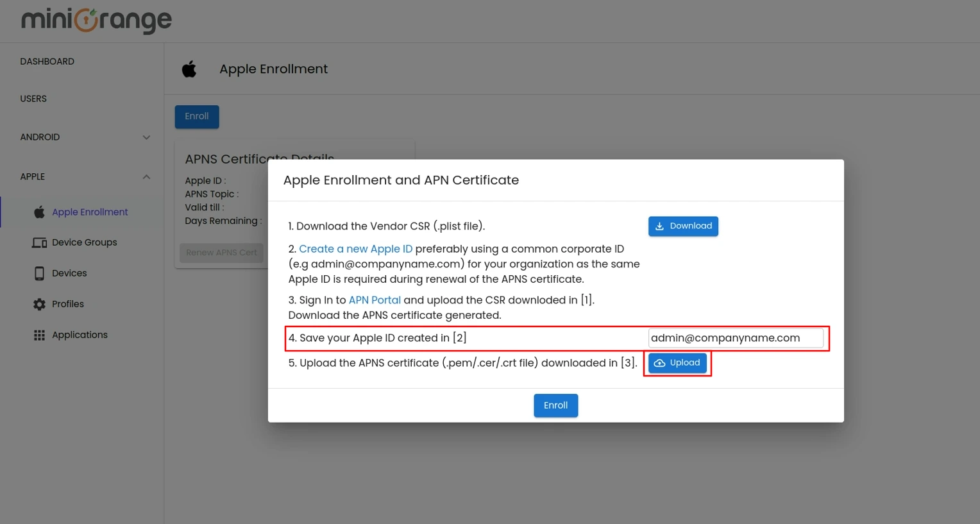This screenshot has height=524, width=980.
Task: Select USERS in the sidebar
Action: coord(33,98)
